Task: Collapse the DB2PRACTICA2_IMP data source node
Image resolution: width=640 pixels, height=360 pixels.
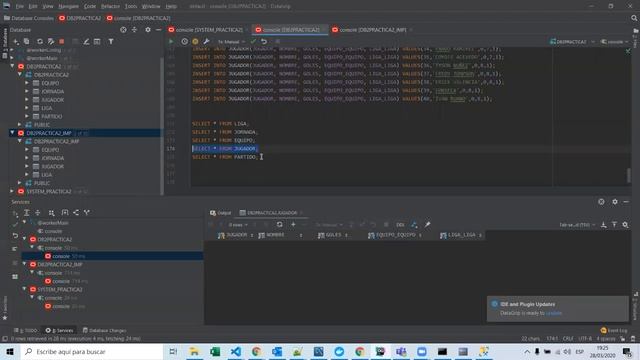Action: tap(12, 133)
